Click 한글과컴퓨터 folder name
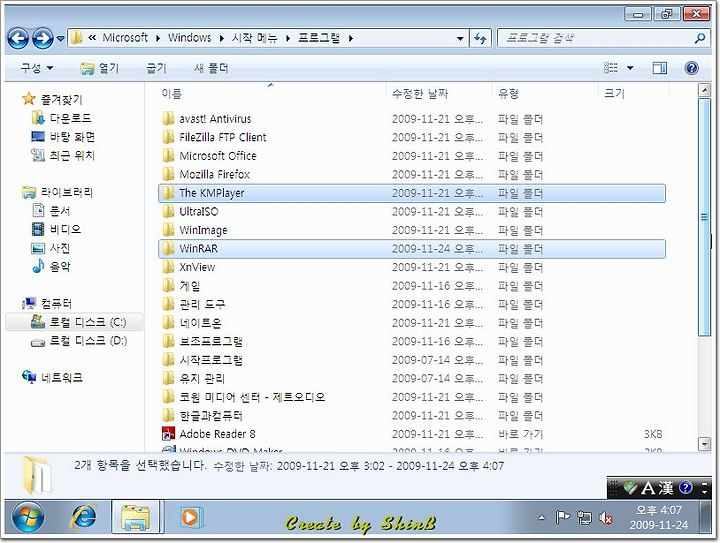 tap(211, 415)
